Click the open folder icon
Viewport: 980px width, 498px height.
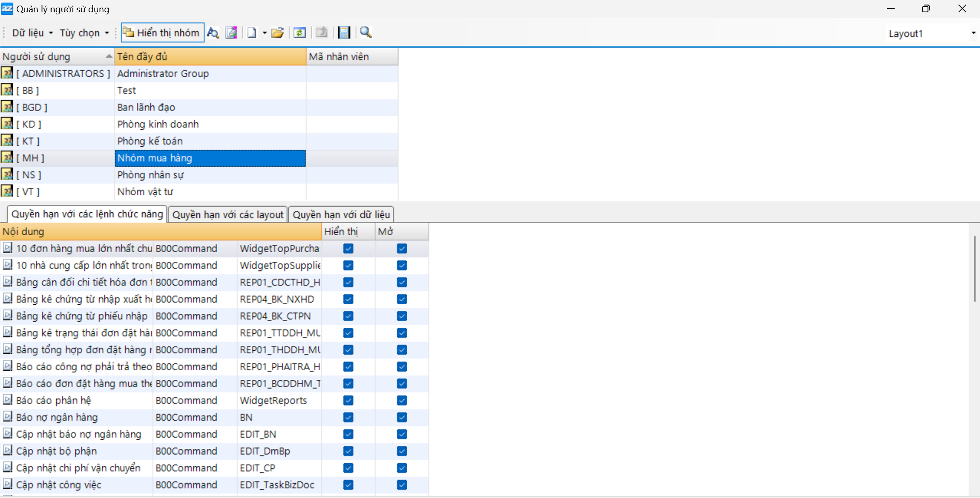click(277, 33)
